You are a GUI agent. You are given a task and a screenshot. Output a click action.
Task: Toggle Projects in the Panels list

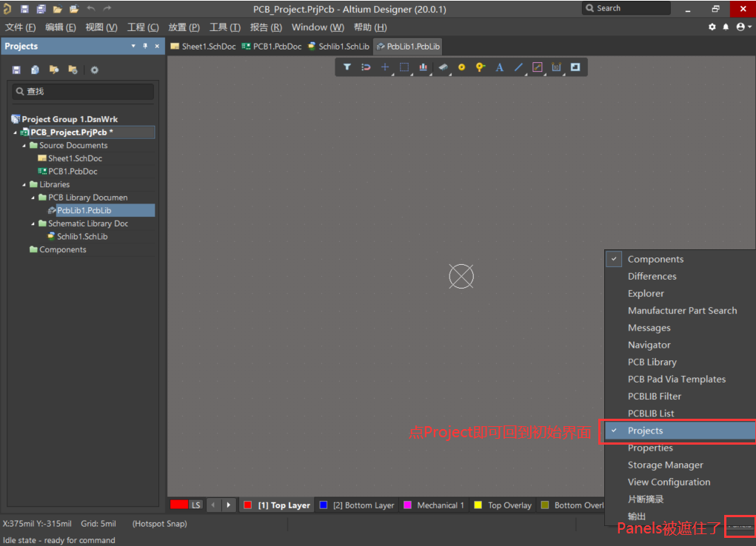680,431
